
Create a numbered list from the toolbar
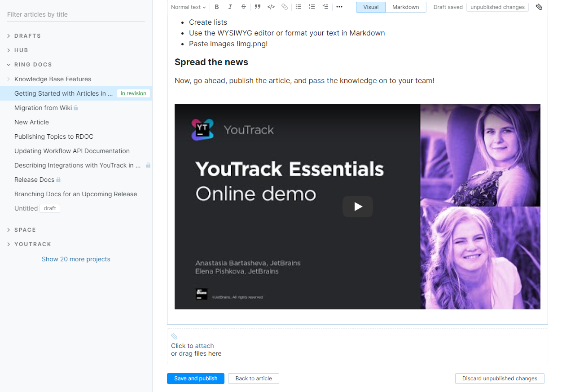click(x=312, y=7)
